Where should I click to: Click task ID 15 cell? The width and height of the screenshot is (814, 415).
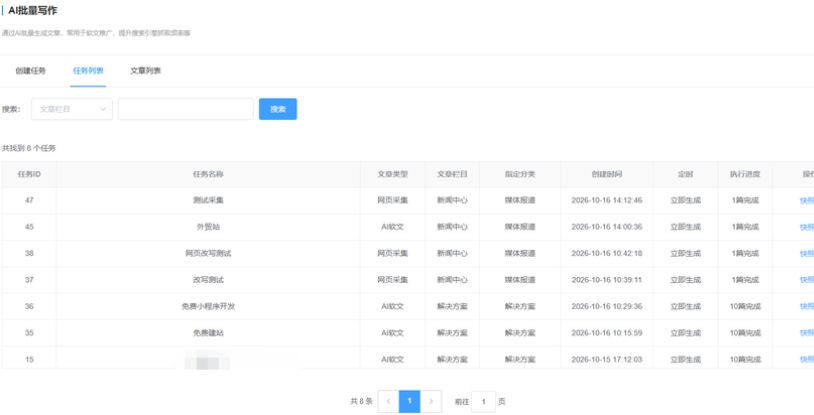click(29, 359)
